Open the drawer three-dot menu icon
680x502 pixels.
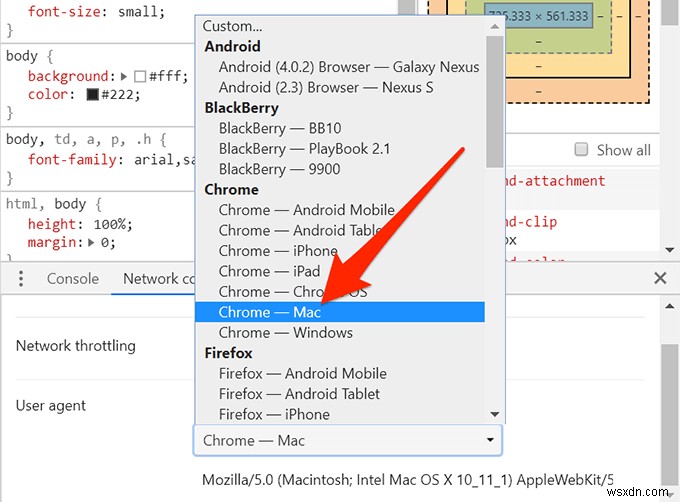point(20,278)
